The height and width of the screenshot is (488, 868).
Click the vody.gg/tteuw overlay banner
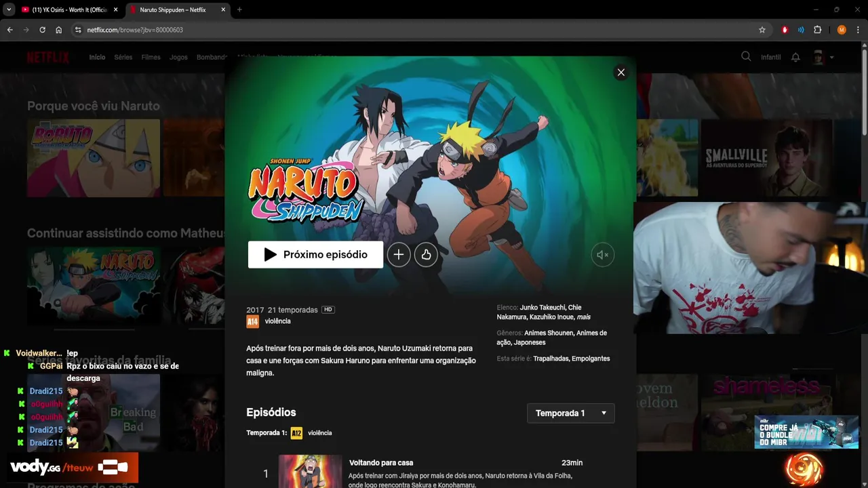point(73,467)
